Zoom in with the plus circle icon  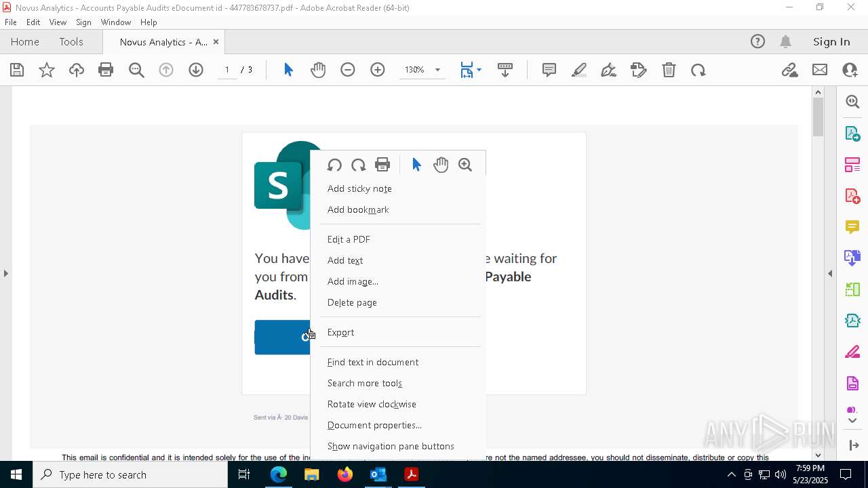(378, 70)
